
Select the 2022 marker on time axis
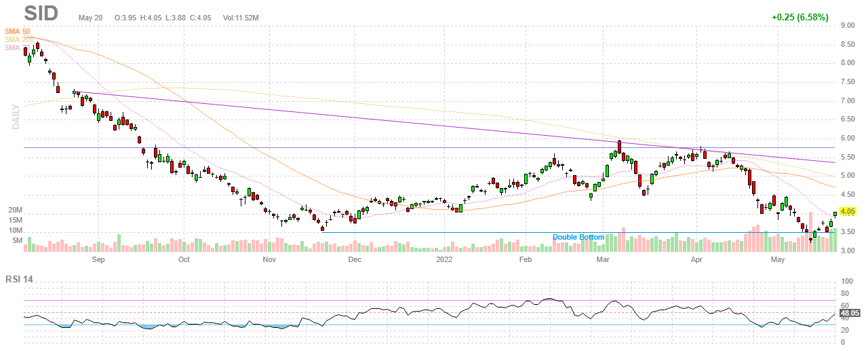point(444,260)
